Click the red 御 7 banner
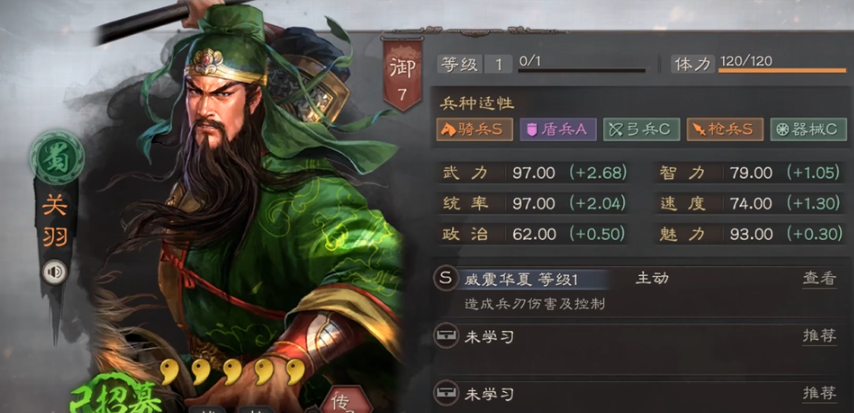Screen dimensions: 854x413 coord(402,74)
